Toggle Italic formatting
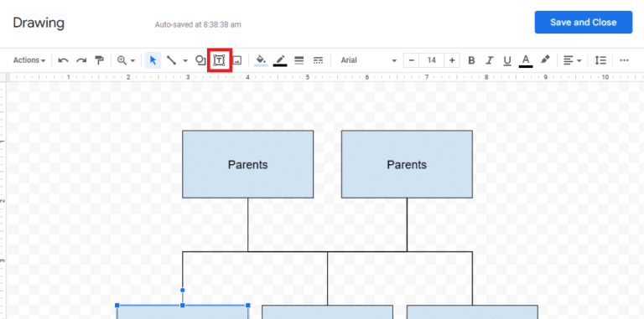This screenshot has height=319, width=644. [489, 60]
